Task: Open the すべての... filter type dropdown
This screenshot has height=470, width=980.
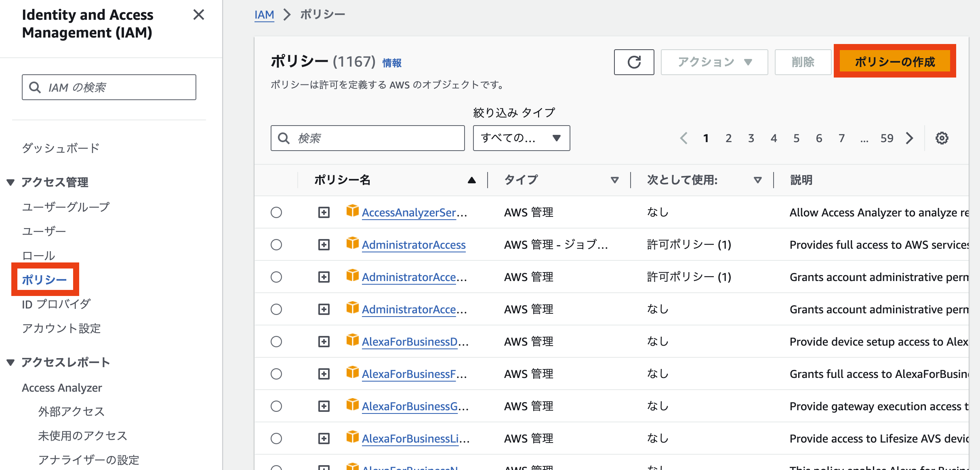Action: pyautogui.click(x=521, y=138)
